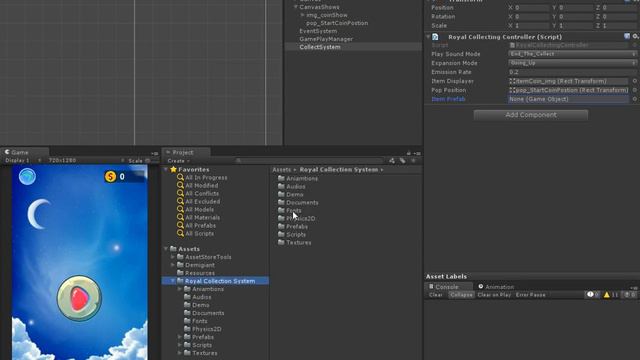Select pop_StartCoinPostion in the hierarchy
This screenshot has height=360, width=640.
coord(337,23)
